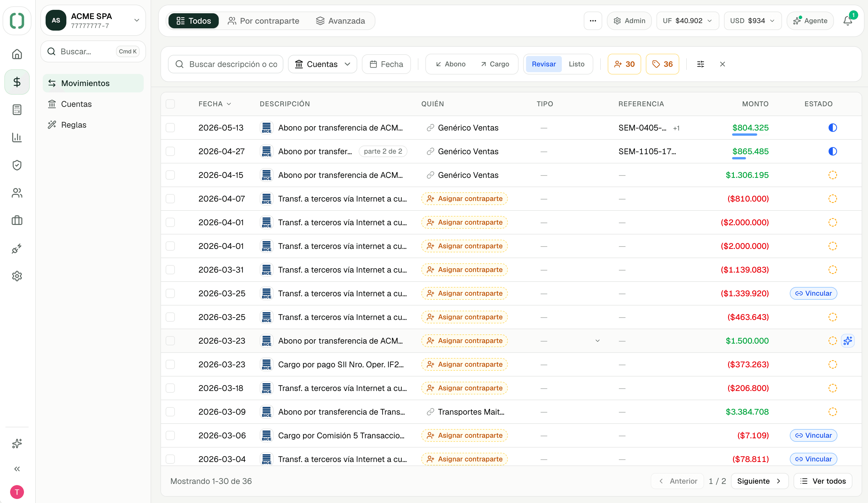Filter by Abono movements

pyautogui.click(x=450, y=64)
